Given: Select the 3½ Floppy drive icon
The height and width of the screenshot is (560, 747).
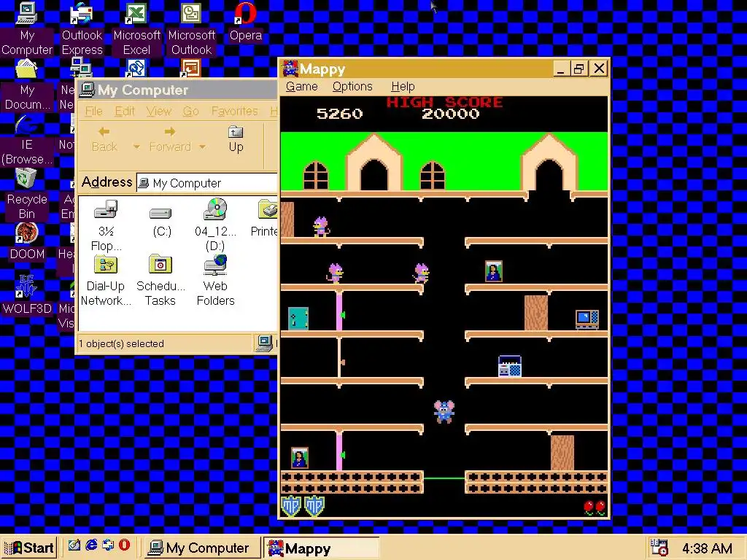Looking at the screenshot, I should 106,225.
